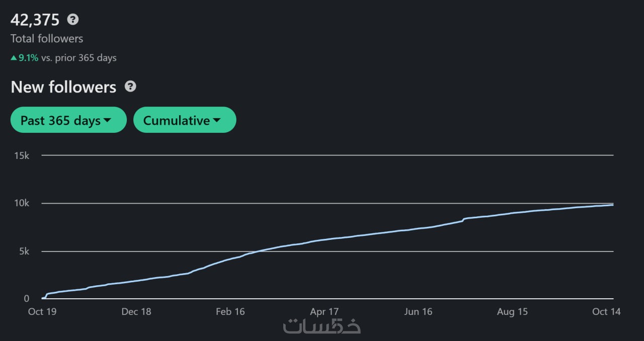Click the Oct 14 end date label

point(606,312)
